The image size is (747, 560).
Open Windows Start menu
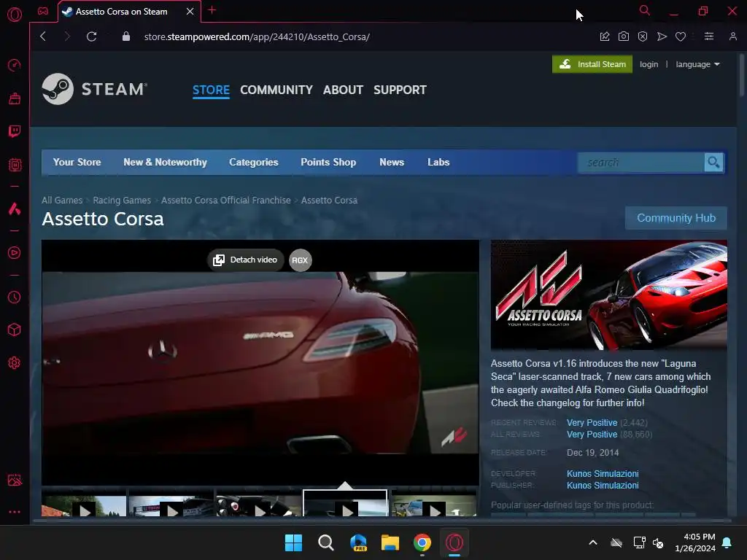tap(293, 542)
